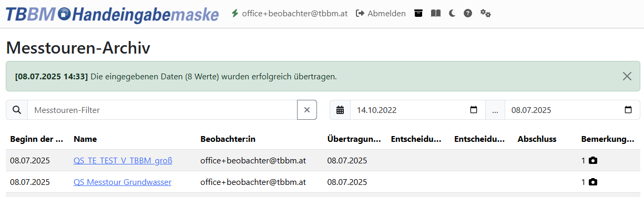Click the end date field 08.07.2025
The height and width of the screenshot is (197, 644).
[x=573, y=110]
